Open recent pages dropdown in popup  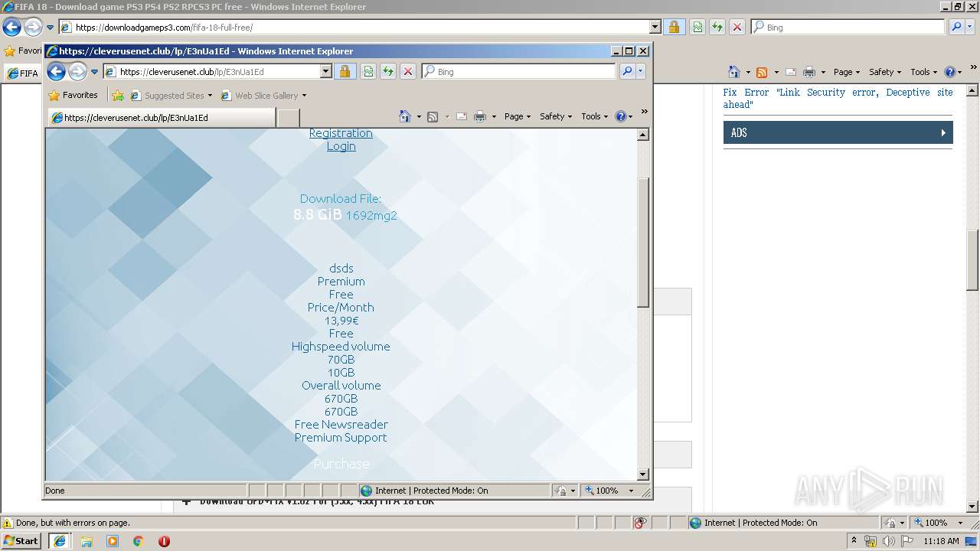(x=95, y=72)
